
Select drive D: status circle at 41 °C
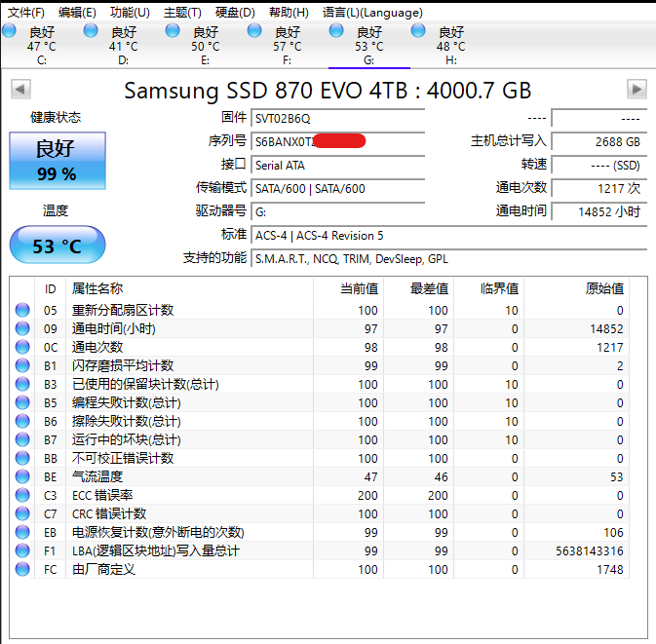(x=91, y=30)
